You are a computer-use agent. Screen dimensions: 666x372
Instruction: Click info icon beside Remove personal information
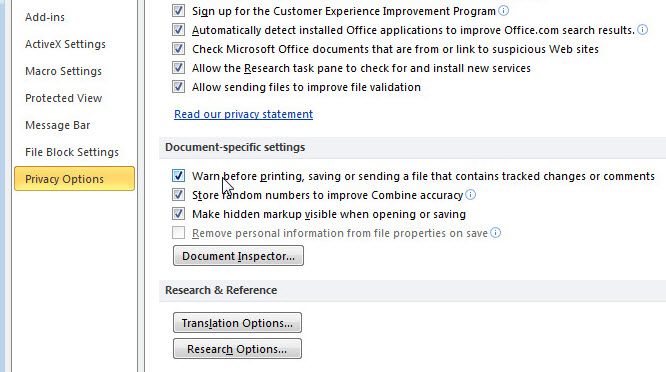click(x=496, y=233)
